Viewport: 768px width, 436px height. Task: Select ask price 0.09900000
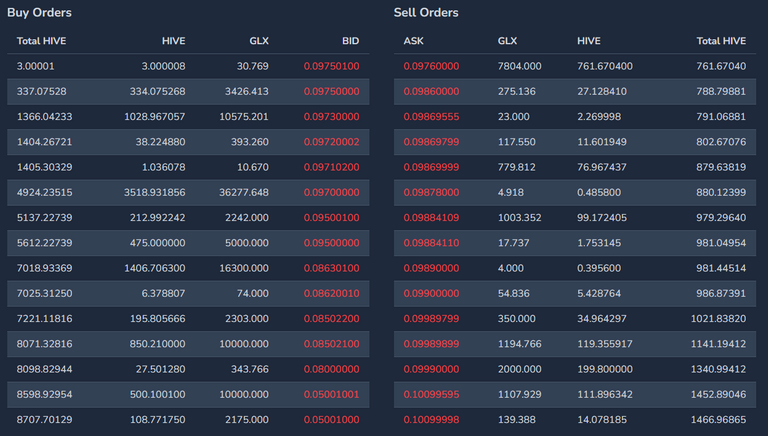pos(432,293)
